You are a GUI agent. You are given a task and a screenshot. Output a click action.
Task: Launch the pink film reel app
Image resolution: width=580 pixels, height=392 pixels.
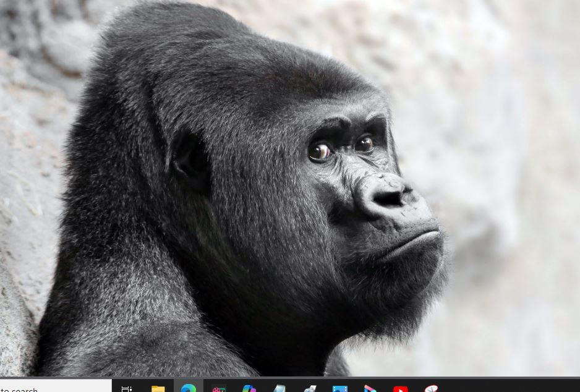coord(219,388)
